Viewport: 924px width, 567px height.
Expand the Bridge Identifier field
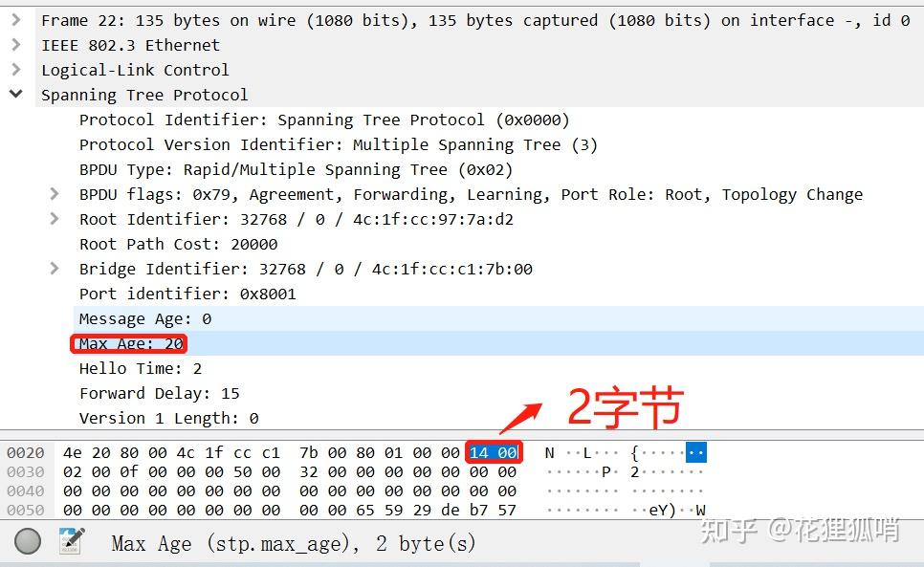55,269
